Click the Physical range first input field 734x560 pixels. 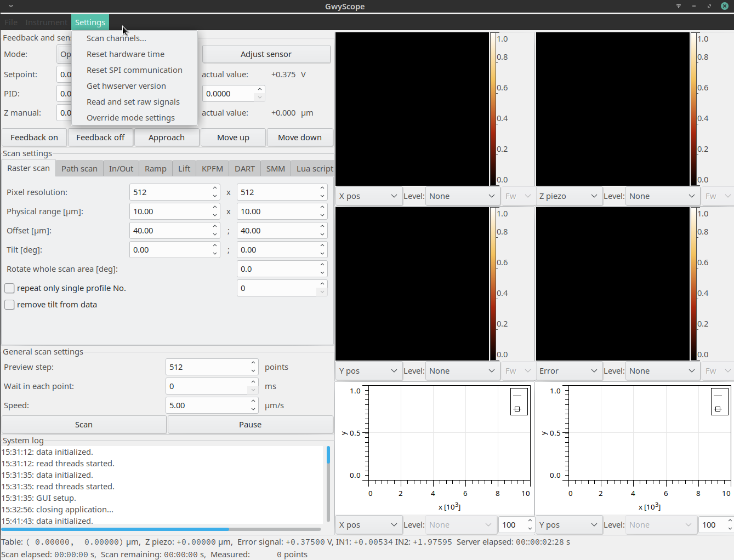tap(170, 212)
